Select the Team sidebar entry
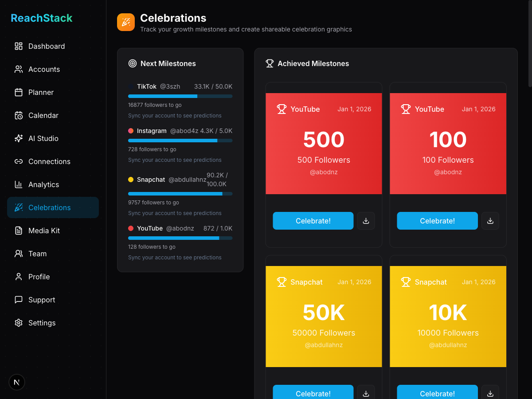Viewport: 532px width, 399px height. (x=37, y=254)
